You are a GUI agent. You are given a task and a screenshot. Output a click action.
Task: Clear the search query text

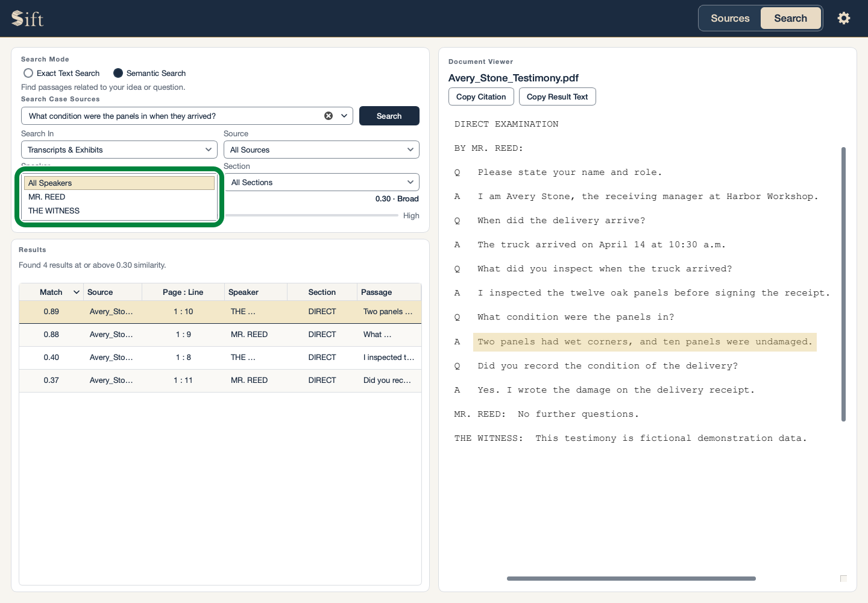click(329, 116)
